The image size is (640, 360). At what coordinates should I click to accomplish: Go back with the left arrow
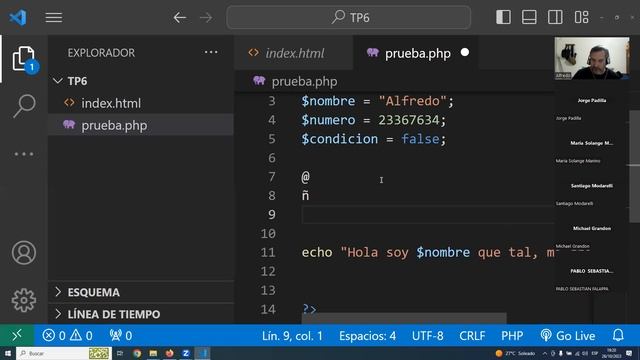pyautogui.click(x=180, y=18)
